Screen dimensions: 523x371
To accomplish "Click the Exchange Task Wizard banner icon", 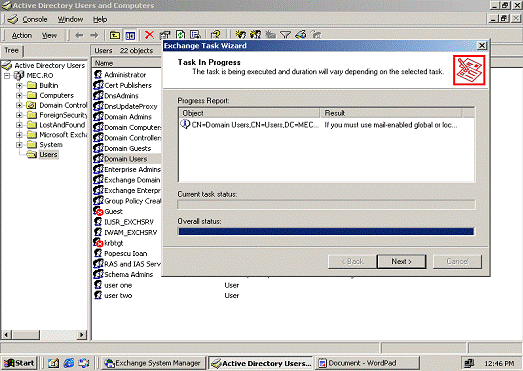I will pos(469,70).
